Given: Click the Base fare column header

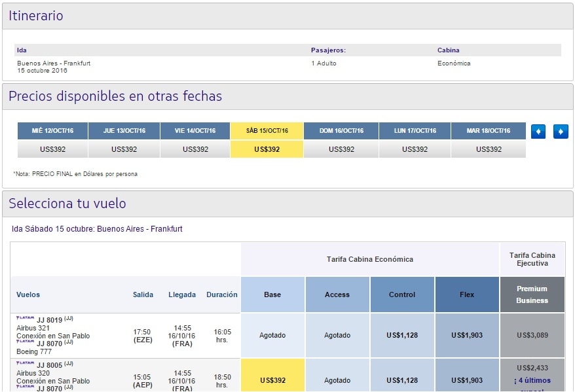Looking at the screenshot, I should click(x=272, y=294).
